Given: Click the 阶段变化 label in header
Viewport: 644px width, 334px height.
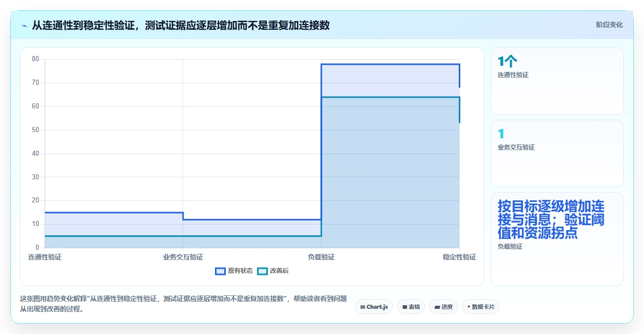Looking at the screenshot, I should [x=609, y=25].
